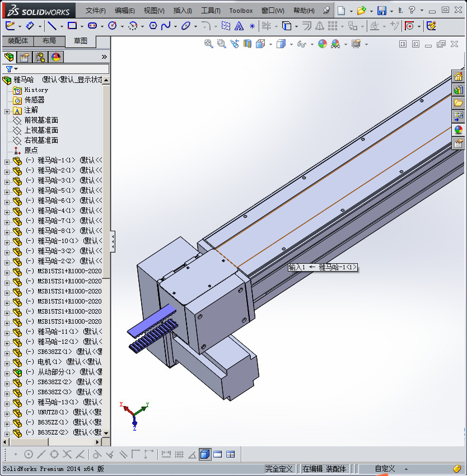Click the Apply Scene icon
Viewport: 467px width, 476px height.
335,44
